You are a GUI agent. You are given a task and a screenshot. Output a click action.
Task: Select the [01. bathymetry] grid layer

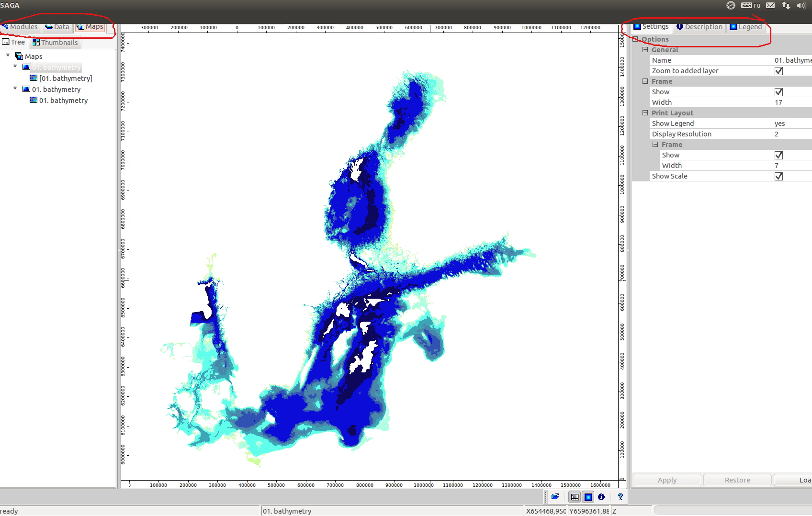click(66, 79)
